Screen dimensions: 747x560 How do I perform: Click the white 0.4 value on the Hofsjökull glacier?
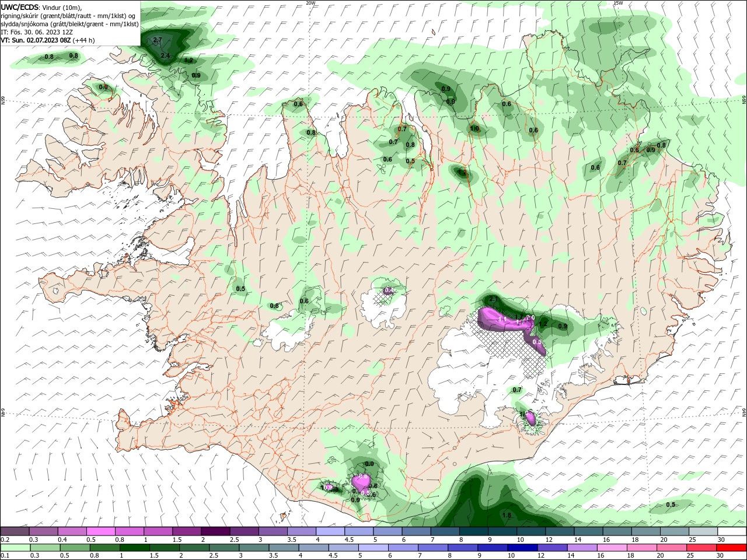tap(389, 290)
